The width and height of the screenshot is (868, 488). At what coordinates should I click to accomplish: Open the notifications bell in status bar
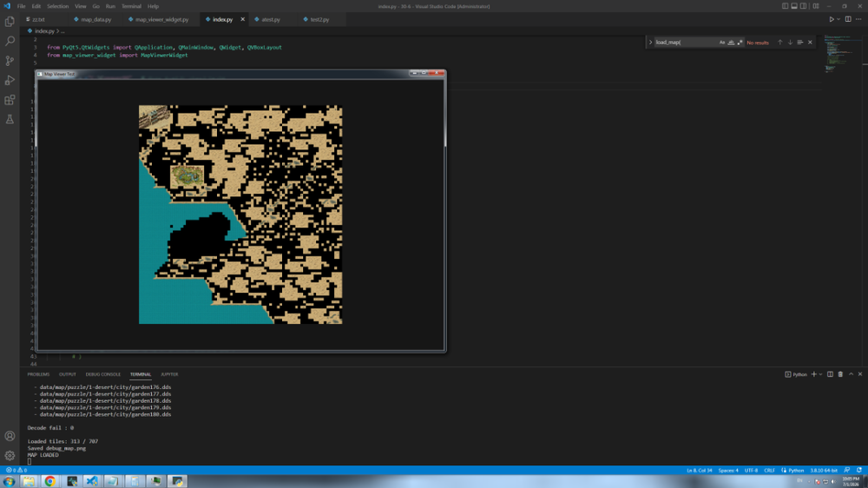pyautogui.click(x=858, y=471)
